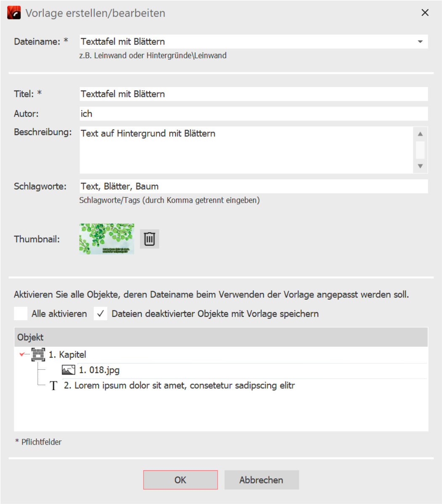
Task: Enable the Alle aktivieren checkbox
Action: click(x=21, y=314)
